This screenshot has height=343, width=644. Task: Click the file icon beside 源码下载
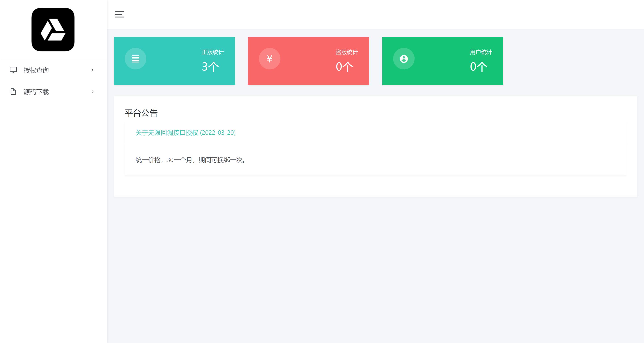(x=13, y=92)
